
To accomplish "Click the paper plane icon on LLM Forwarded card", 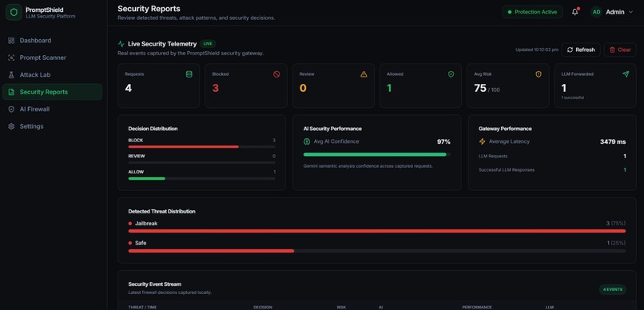I will click(x=626, y=74).
